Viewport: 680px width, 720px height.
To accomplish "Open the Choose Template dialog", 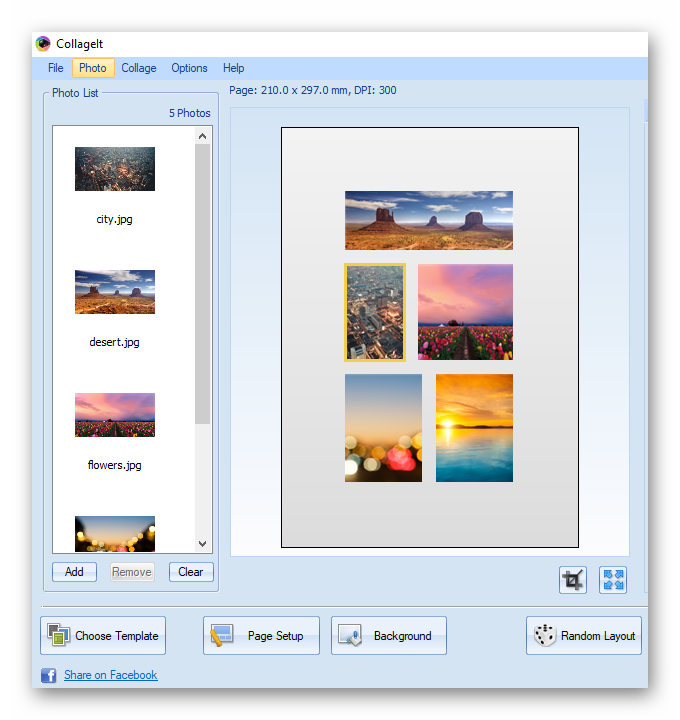I will pyautogui.click(x=103, y=636).
